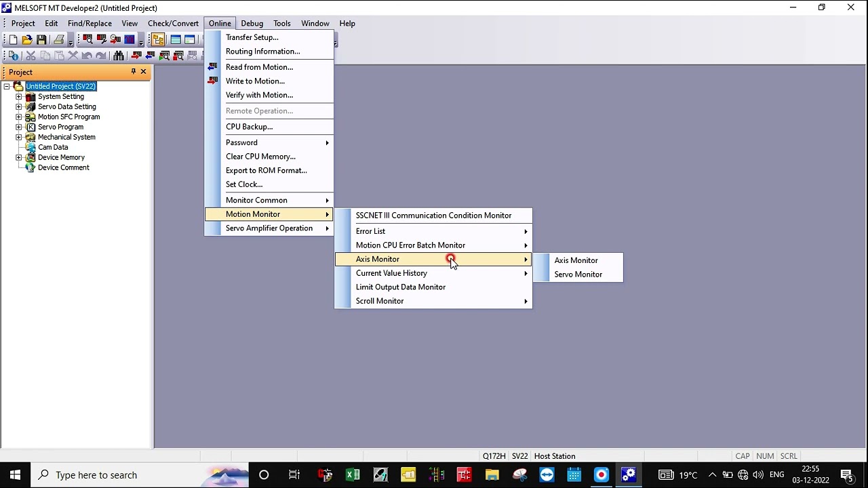Select the System Setting tree node
This screenshot has width=868, height=488.
(61, 96)
